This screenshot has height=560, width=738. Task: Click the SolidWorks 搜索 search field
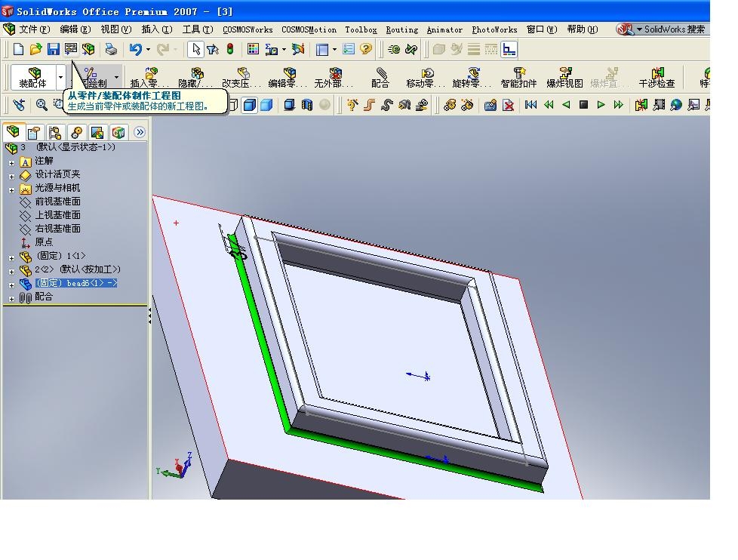click(675, 29)
